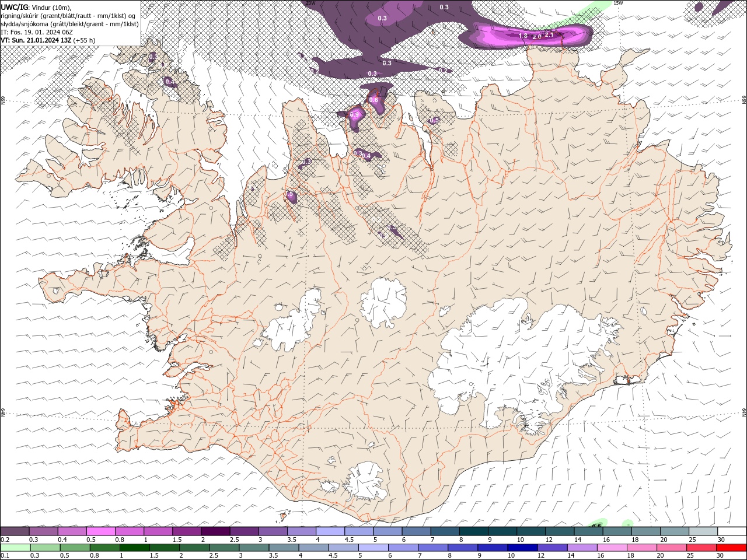747x560 pixels.
Task: Select the lower legend gray-blue swatch at 4
Action: (313, 548)
